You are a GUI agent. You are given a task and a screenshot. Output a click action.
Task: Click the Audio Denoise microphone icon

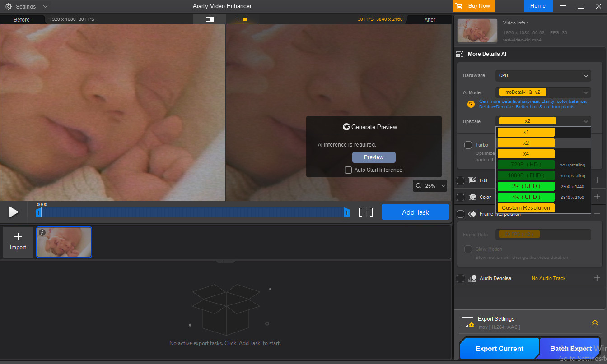[x=472, y=279]
